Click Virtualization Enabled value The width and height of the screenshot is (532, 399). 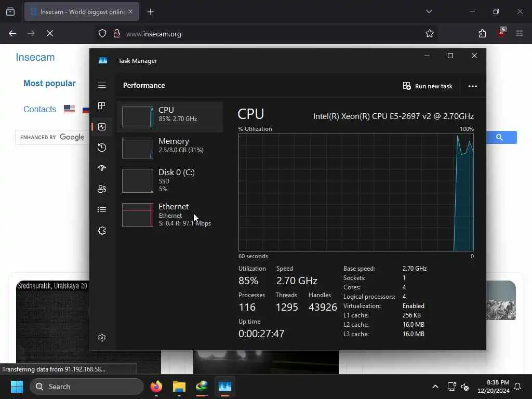(413, 306)
